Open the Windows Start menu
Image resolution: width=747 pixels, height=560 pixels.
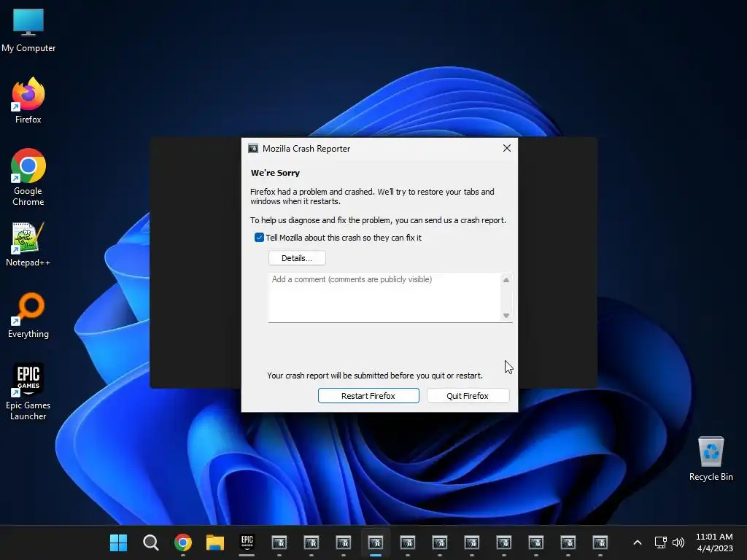tap(118, 542)
